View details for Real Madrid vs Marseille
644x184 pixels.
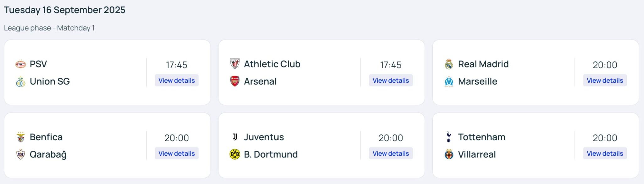(605, 81)
